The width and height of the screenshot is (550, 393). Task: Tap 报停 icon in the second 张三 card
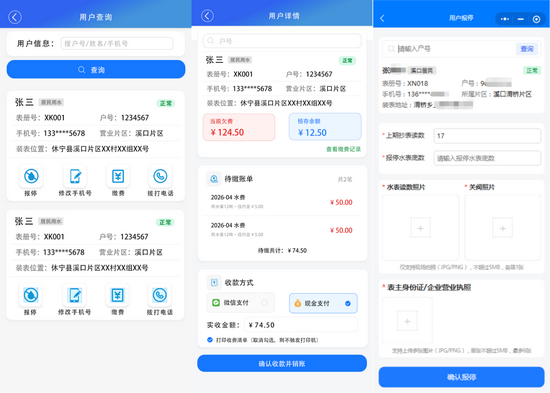pyautogui.click(x=31, y=295)
